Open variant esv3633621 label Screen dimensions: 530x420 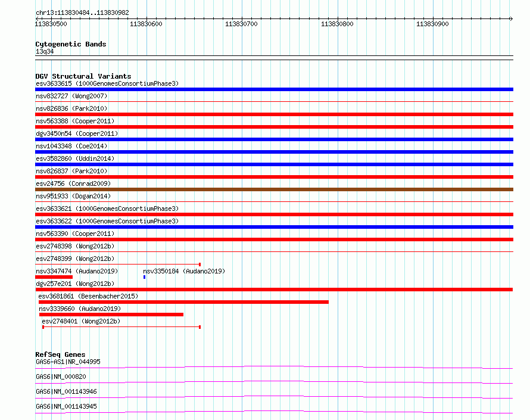[107, 209]
